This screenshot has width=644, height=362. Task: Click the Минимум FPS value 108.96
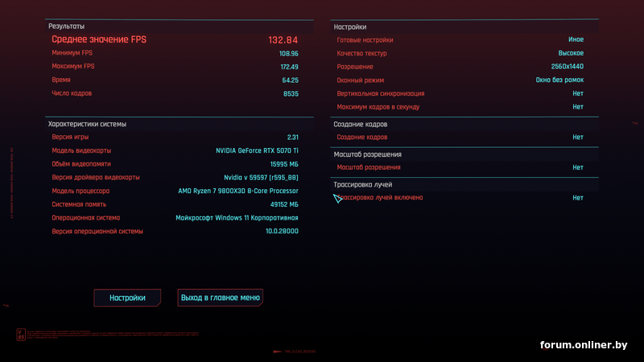(289, 54)
